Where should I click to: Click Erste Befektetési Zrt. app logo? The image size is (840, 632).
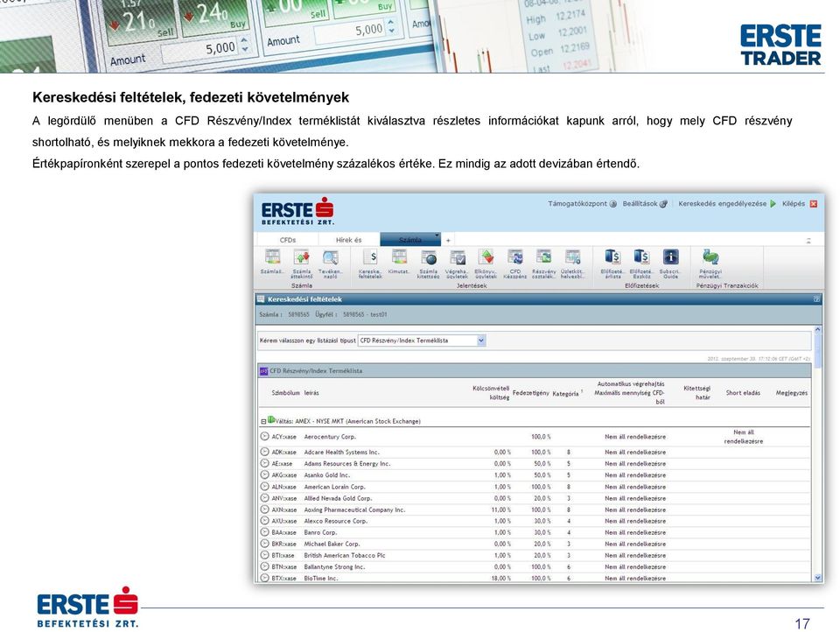coord(297,211)
